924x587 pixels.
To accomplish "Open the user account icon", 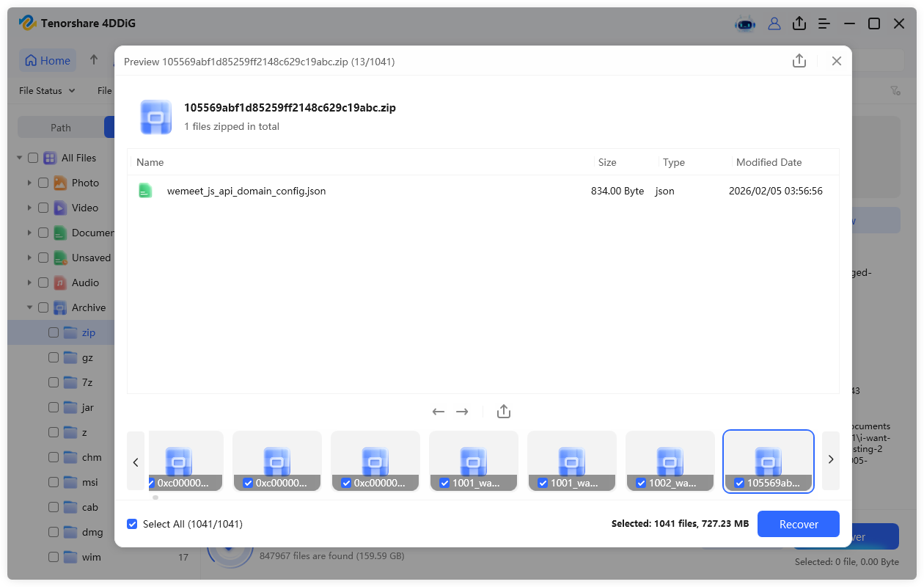I will (774, 23).
